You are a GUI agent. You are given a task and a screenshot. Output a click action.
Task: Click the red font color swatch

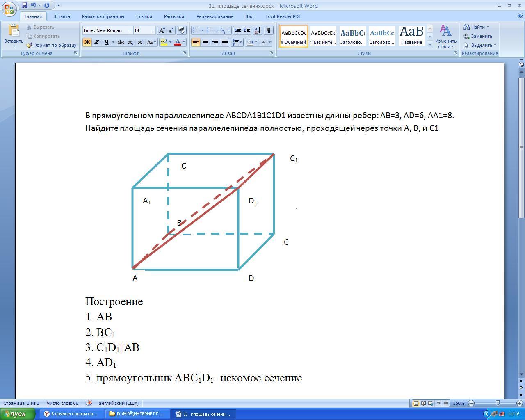pos(178,42)
